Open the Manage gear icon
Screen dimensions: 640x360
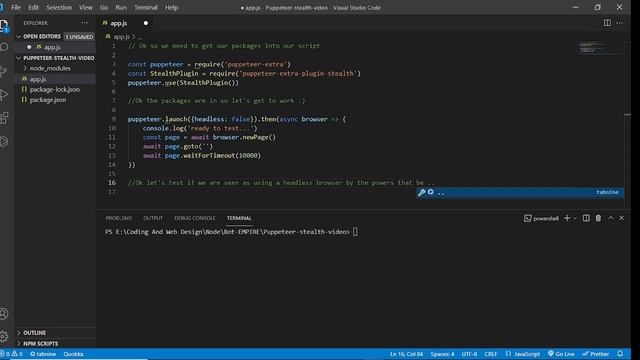click(4, 336)
